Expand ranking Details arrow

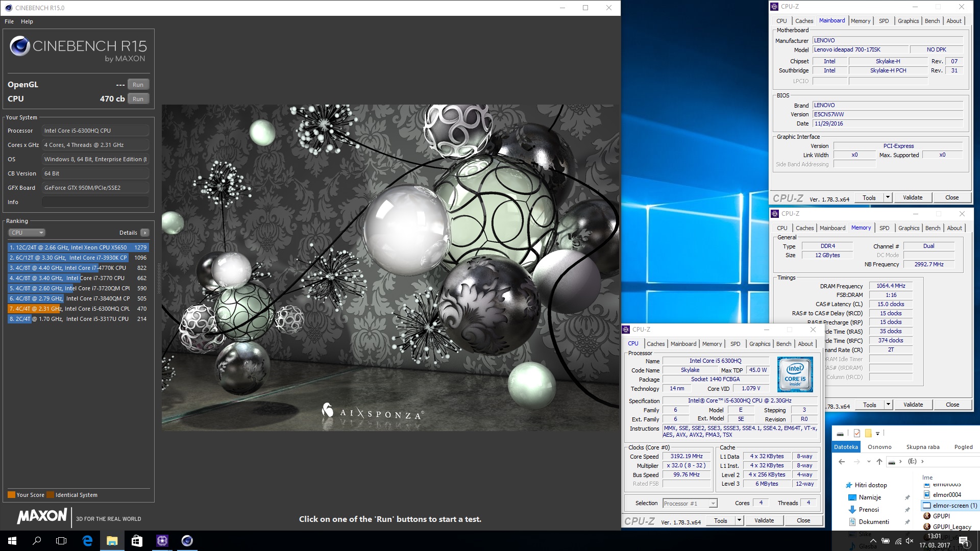pyautogui.click(x=145, y=233)
